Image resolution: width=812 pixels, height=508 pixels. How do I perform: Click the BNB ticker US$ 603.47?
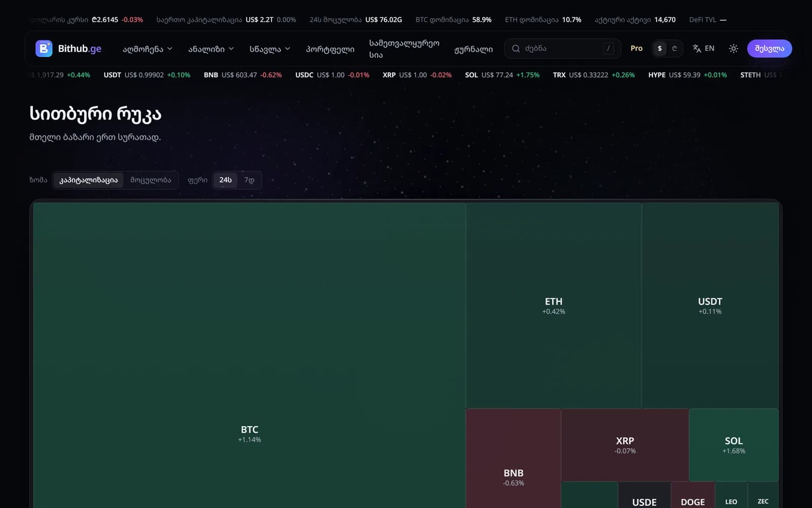pyautogui.click(x=243, y=75)
